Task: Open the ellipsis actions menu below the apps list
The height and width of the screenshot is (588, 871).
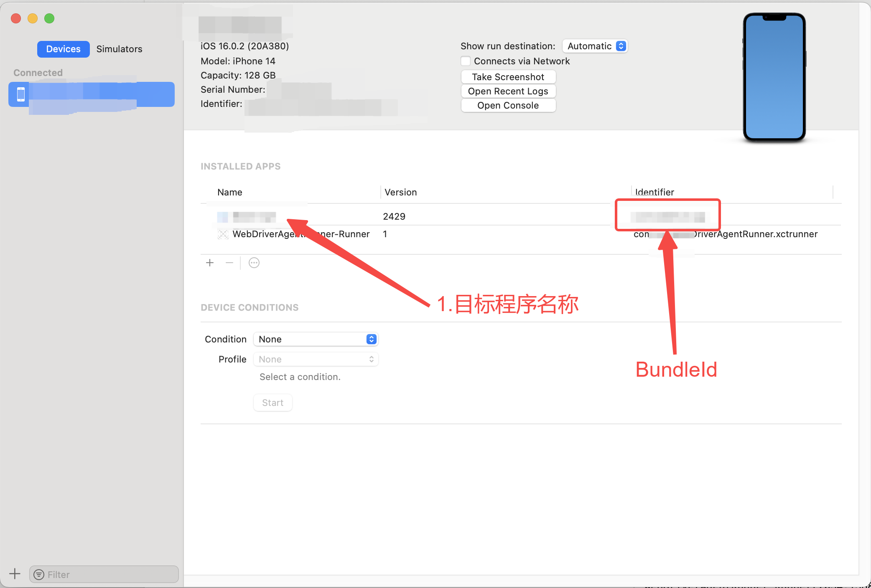Action: click(x=254, y=263)
